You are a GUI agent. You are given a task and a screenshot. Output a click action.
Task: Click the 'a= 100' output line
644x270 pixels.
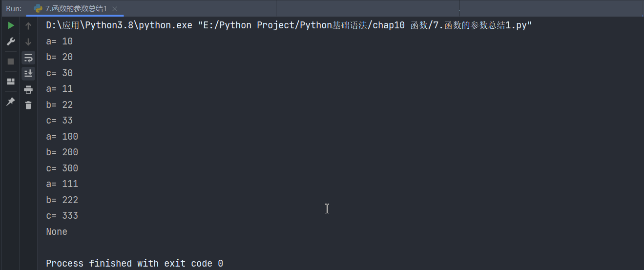(x=62, y=136)
